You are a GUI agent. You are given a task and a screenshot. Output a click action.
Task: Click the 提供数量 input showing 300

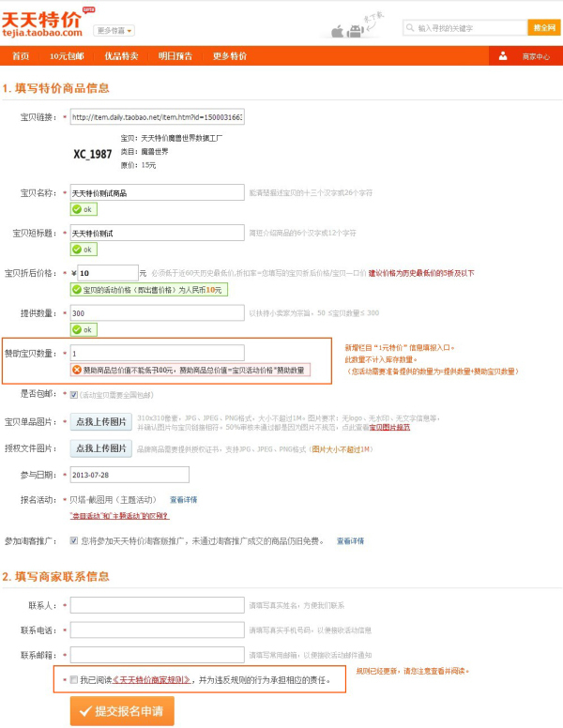pos(158,313)
